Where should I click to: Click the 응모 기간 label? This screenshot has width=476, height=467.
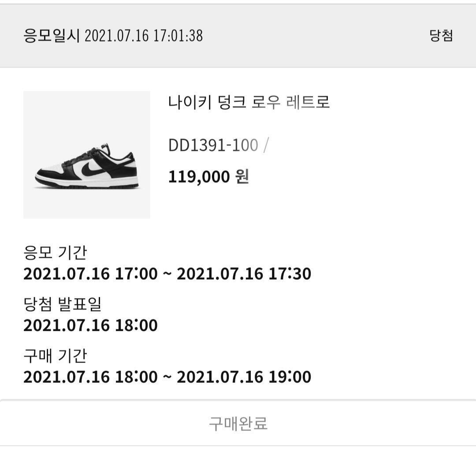(55, 253)
